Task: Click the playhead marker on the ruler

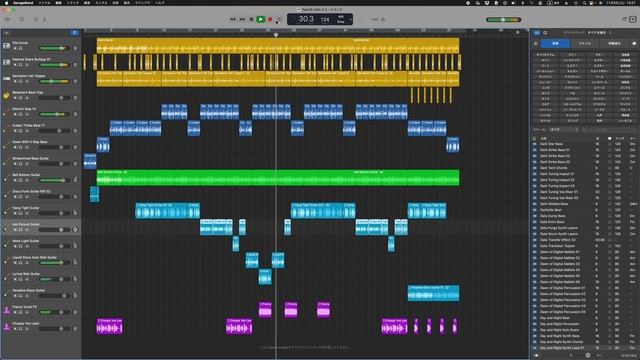Action: coord(276,35)
